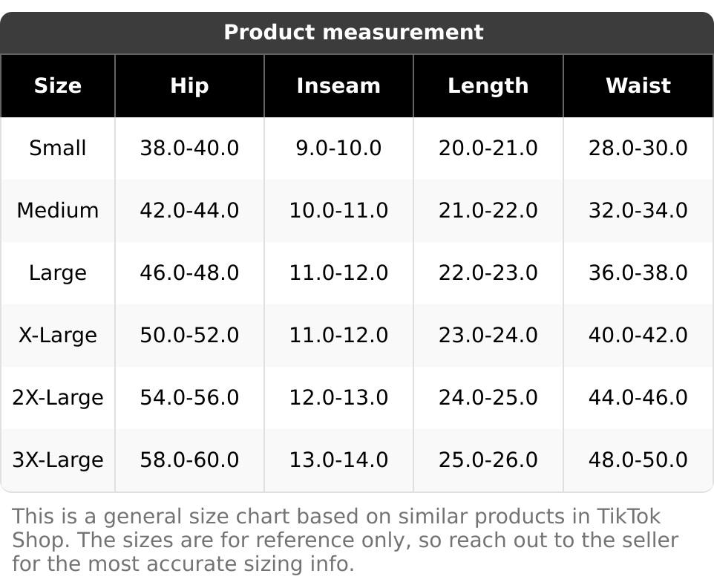Click the Product measurement title bar

pos(353,33)
